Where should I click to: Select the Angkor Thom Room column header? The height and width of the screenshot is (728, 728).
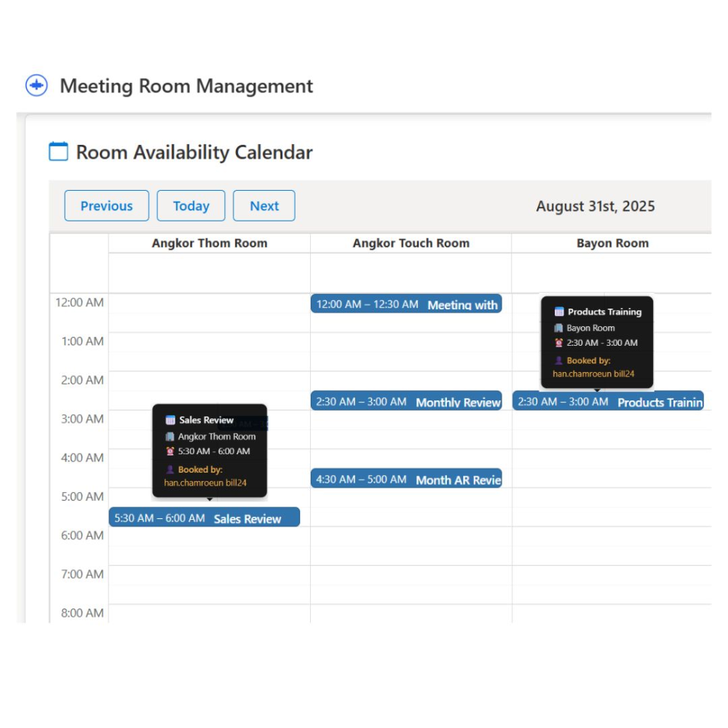[209, 243]
